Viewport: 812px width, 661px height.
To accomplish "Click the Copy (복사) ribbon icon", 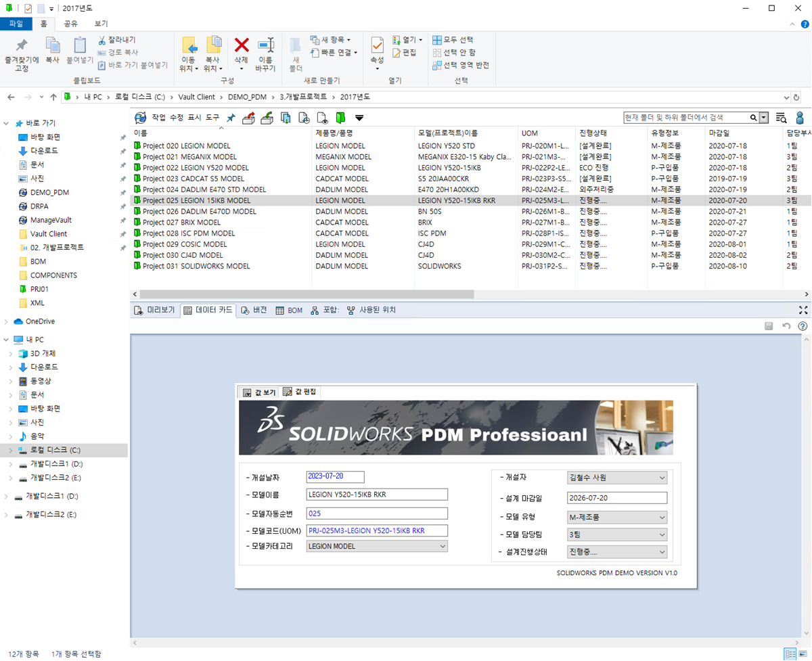I will pos(52,51).
